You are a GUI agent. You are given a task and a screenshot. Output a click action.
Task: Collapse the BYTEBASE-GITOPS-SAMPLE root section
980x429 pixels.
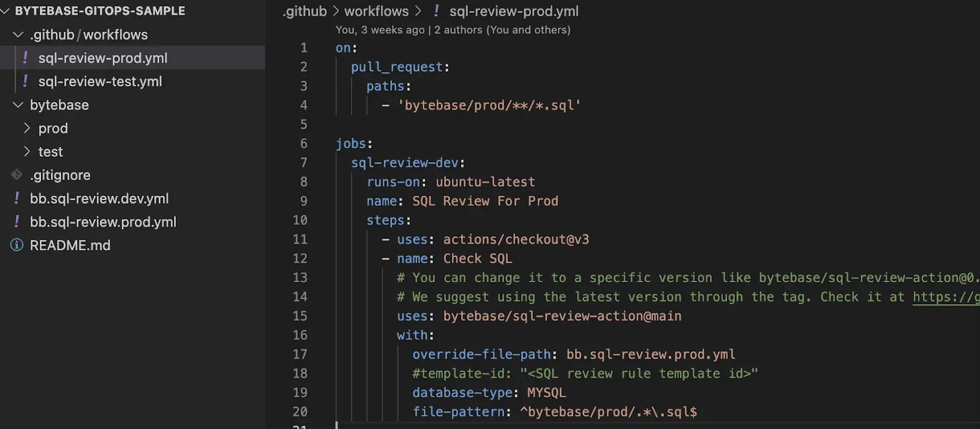pyautogui.click(x=6, y=11)
